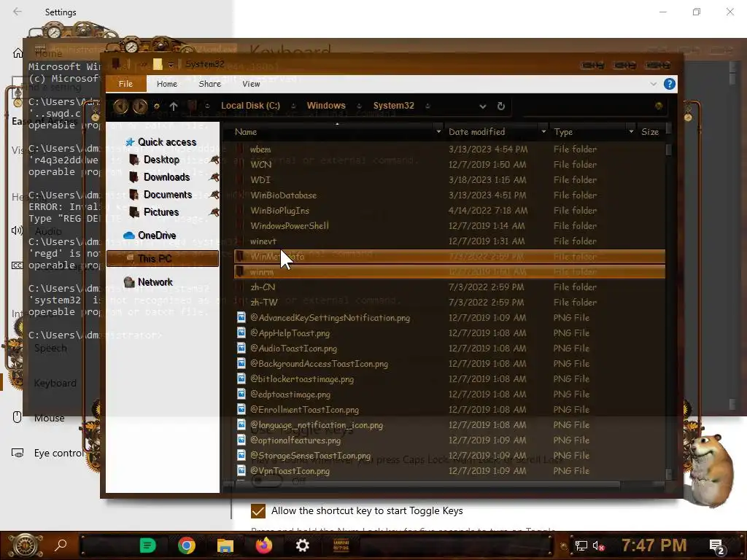Open Documents in navigation pane
Viewport: 747px width, 560px height.
168,195
